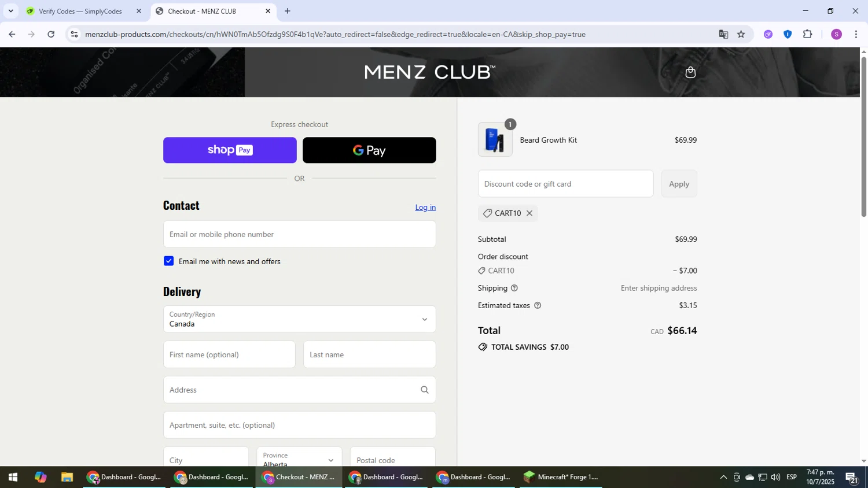Open the Chrome profile avatar
The width and height of the screenshot is (868, 488).
click(836, 34)
